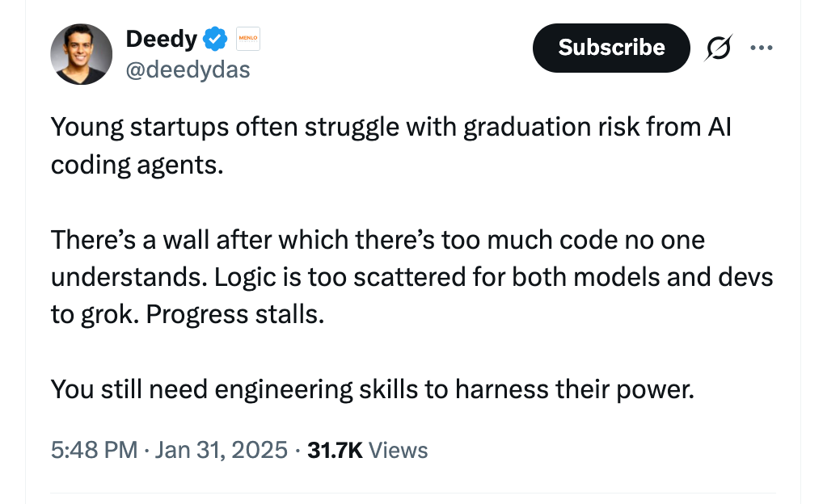The height and width of the screenshot is (504, 823).
Task: Click the sentence "You still need engineering skills"
Action: coord(372,389)
